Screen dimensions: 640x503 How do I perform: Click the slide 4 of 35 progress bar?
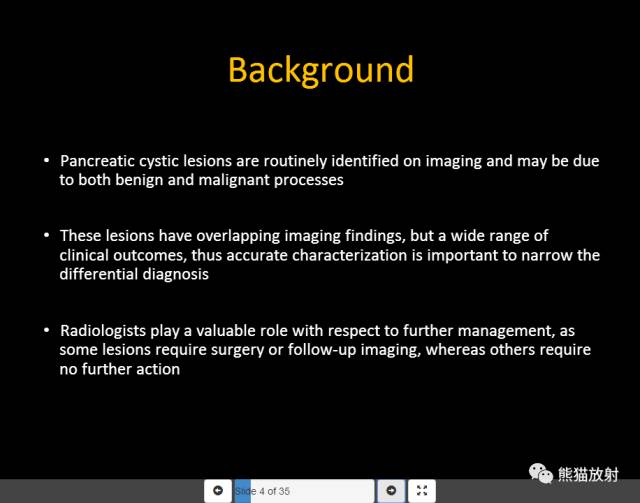pos(304,491)
